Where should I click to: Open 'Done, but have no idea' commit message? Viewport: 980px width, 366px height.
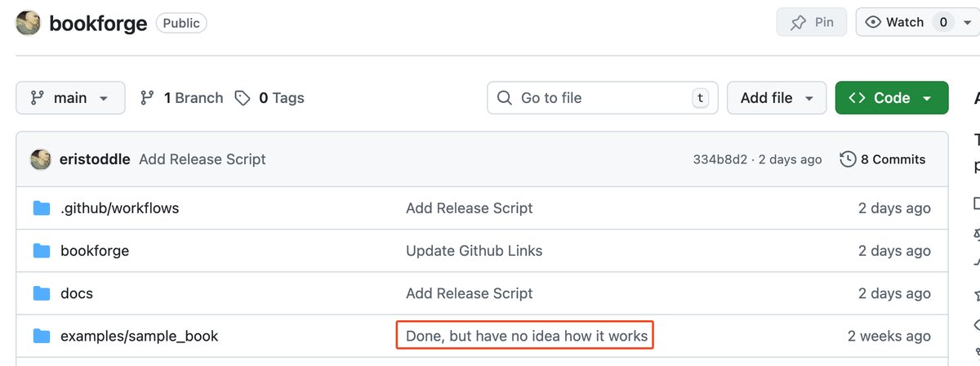527,336
